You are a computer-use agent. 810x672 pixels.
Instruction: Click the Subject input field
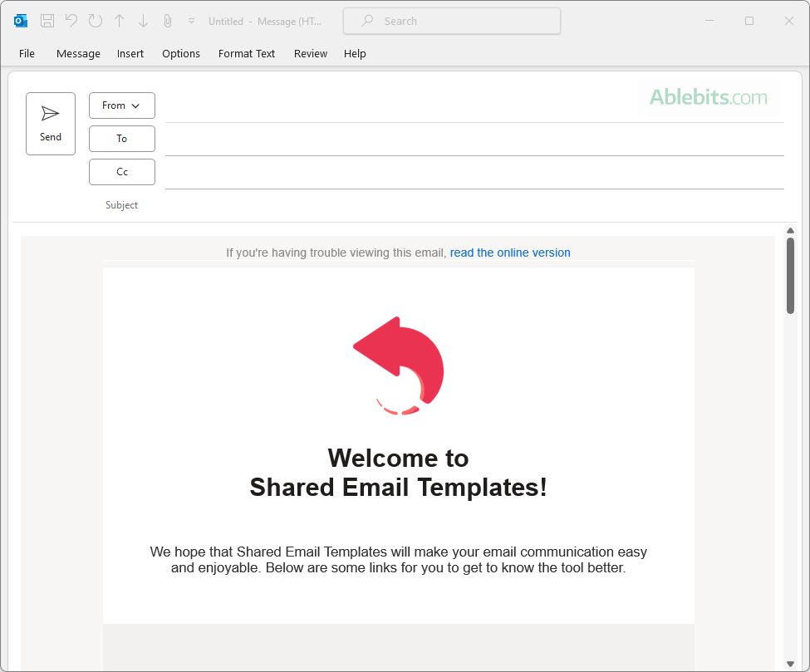pyautogui.click(x=474, y=205)
